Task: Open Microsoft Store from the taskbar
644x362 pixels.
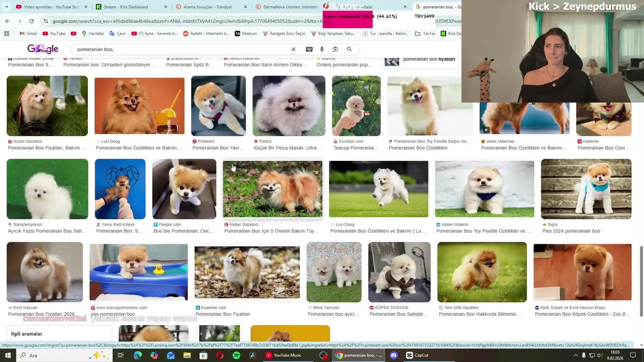Action: (x=203, y=355)
